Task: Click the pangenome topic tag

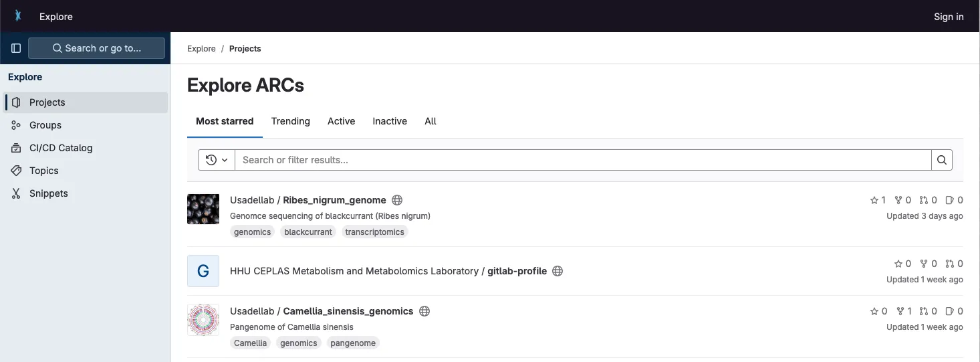Action: coord(353,343)
